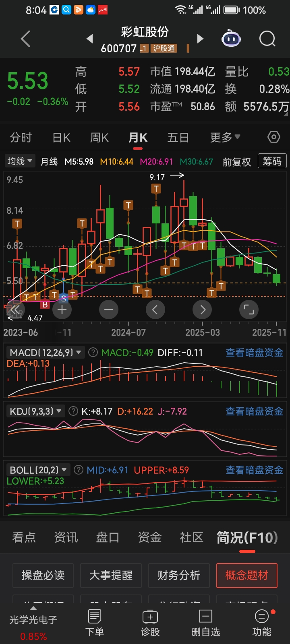Viewport: 290px width, 644px height.
Task: Zoom out chart with minus button
Action: (109, 310)
